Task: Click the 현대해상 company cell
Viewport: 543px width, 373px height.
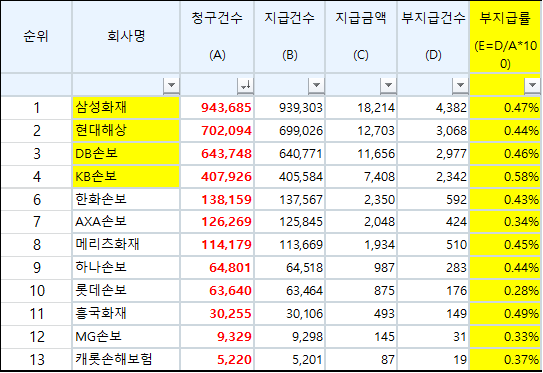Action: (126, 131)
